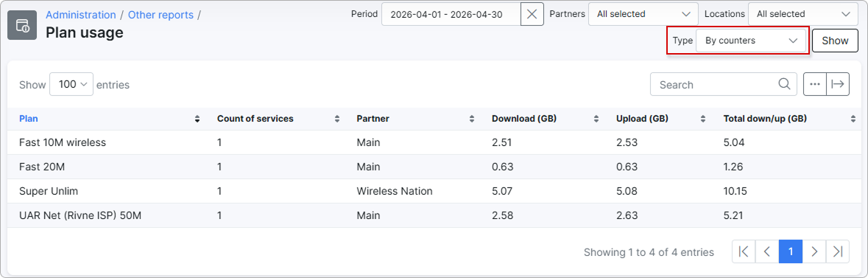This screenshot has height=278, width=868.
Task: Click the Plan usage page title
Action: 84,32
